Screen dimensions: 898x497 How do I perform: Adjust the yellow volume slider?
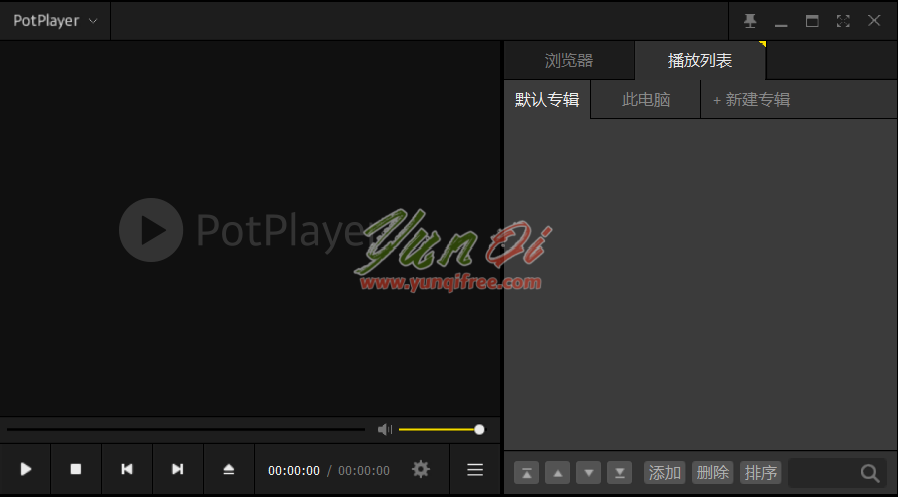click(442, 429)
